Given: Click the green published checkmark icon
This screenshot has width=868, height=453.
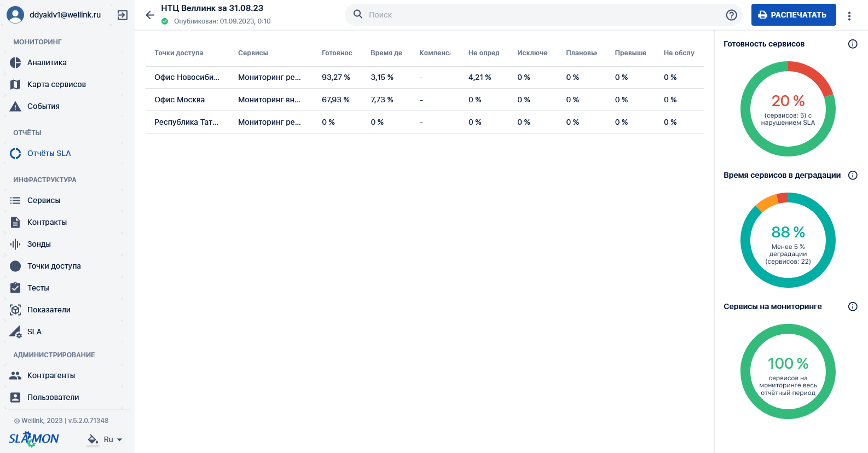Looking at the screenshot, I should pos(165,21).
